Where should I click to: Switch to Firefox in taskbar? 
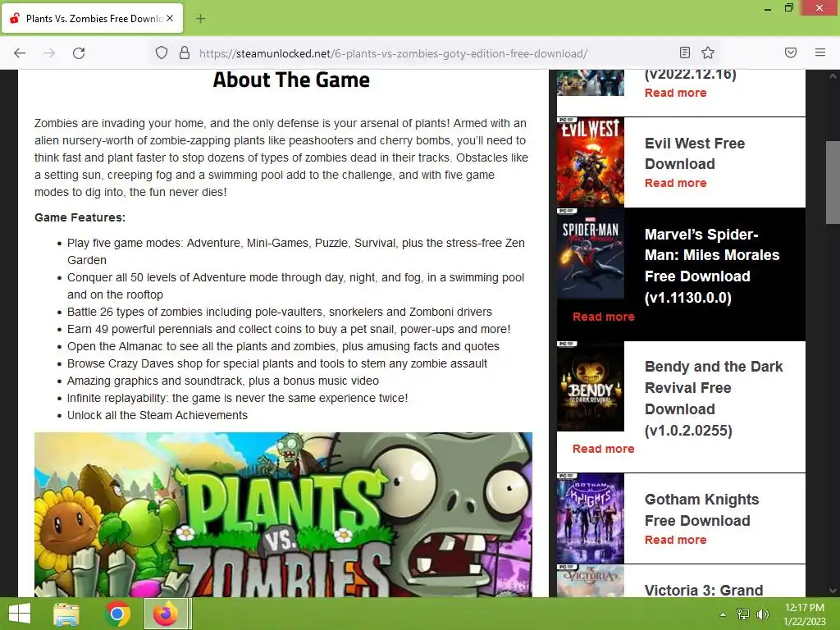point(166,614)
